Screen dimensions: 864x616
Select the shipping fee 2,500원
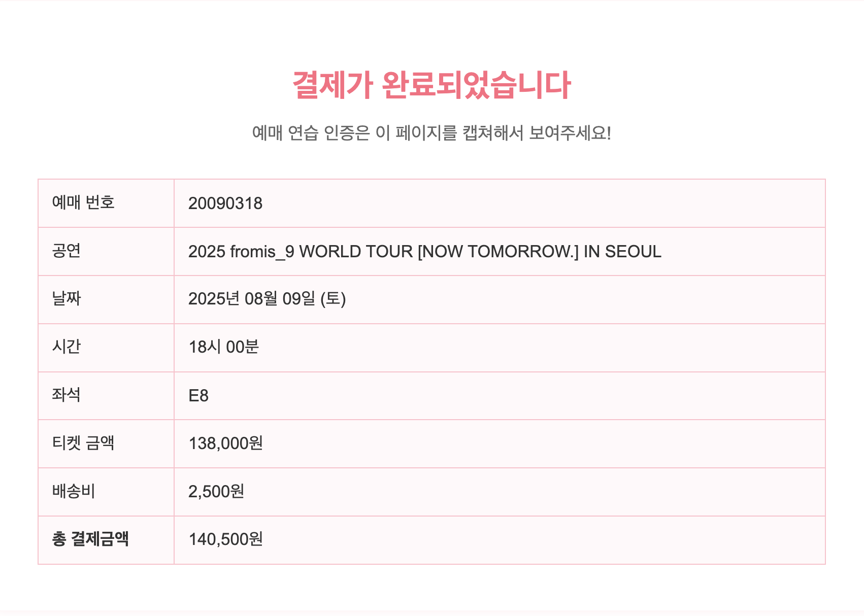(x=216, y=492)
